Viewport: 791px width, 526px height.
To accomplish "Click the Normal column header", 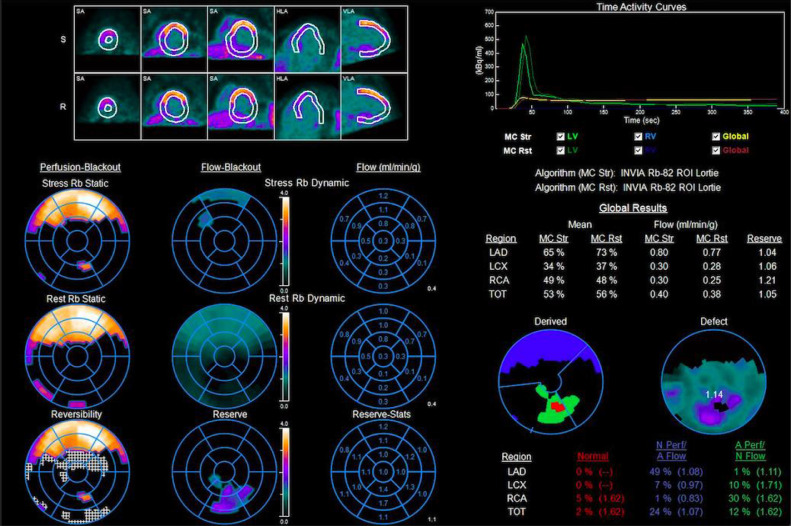I will 593,456.
